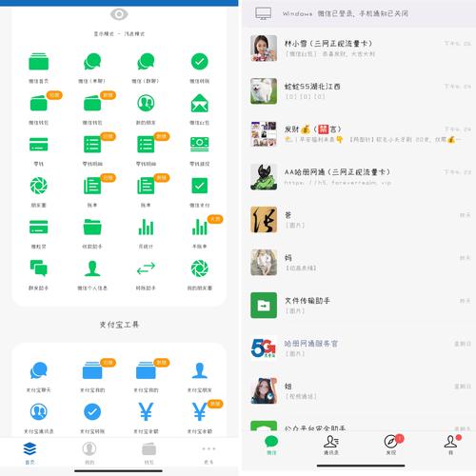Open the 微信(群聊) chat bubble tool
This screenshot has width=476, height=476.
pos(146,62)
